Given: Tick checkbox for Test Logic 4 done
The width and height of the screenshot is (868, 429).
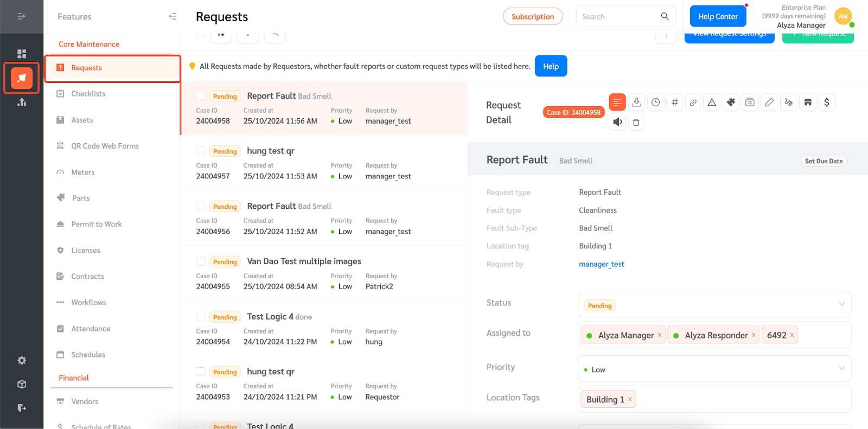Looking at the screenshot, I should click(x=201, y=316).
